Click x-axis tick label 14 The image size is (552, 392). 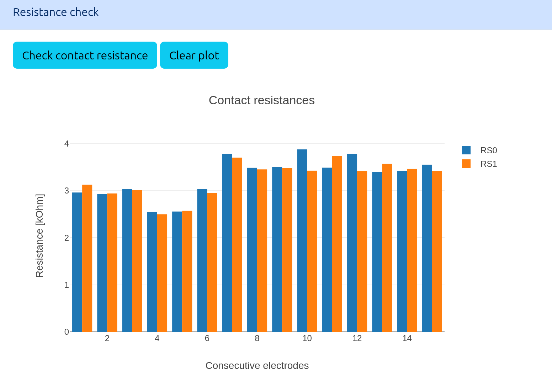pyautogui.click(x=407, y=339)
